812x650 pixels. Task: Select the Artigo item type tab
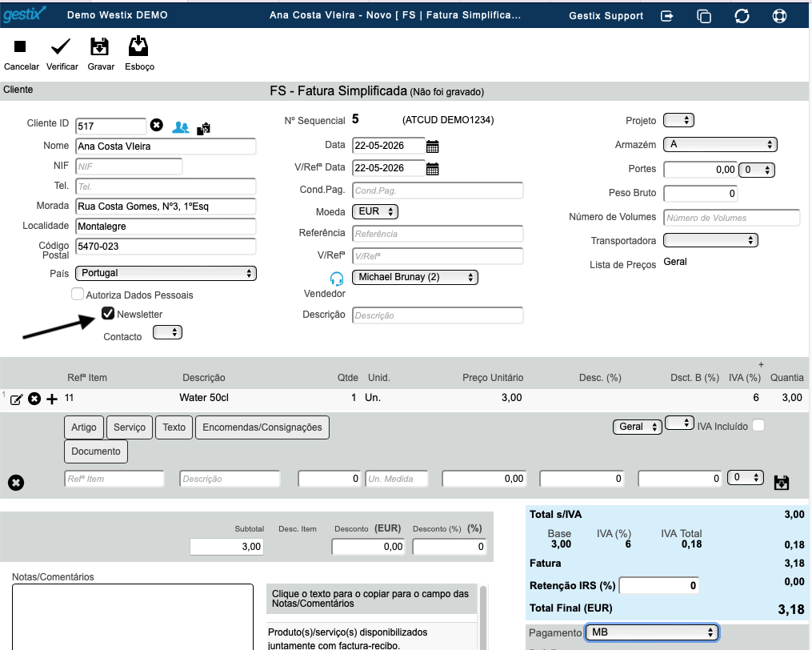coord(84,427)
